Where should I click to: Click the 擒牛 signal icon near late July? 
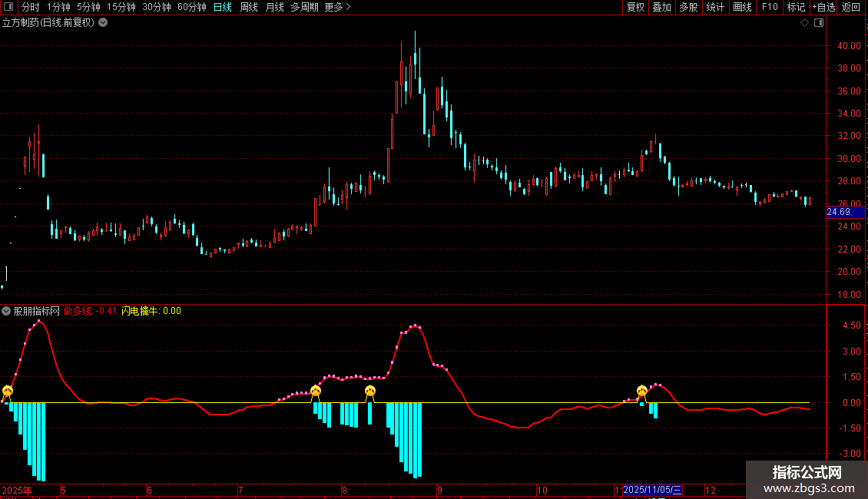tap(316, 392)
